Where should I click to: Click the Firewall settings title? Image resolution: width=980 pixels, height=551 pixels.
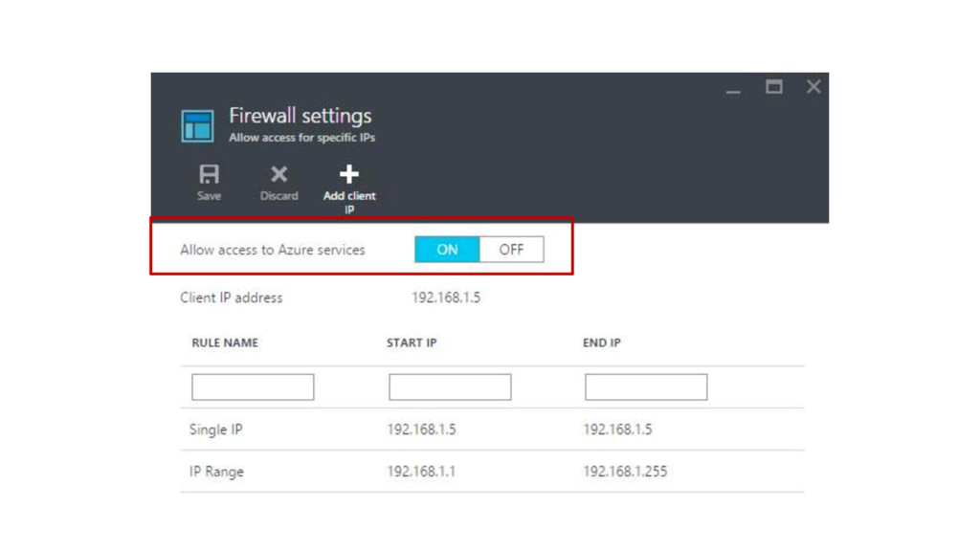300,116
